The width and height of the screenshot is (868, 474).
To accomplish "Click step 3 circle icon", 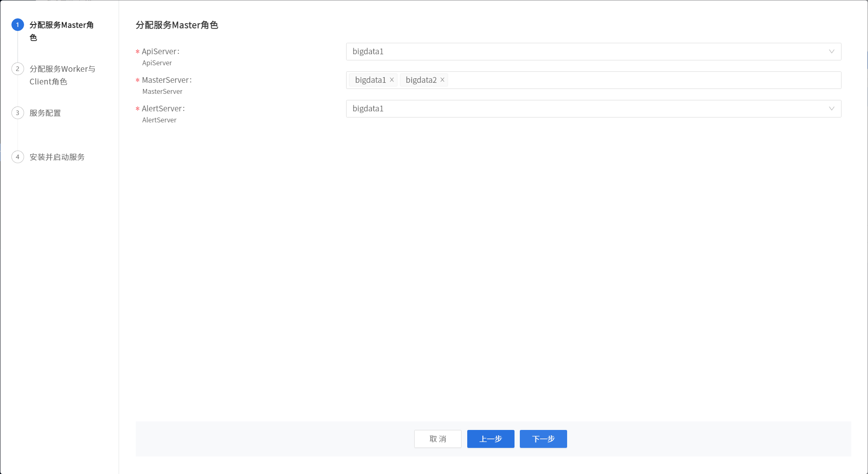I will pos(18,113).
